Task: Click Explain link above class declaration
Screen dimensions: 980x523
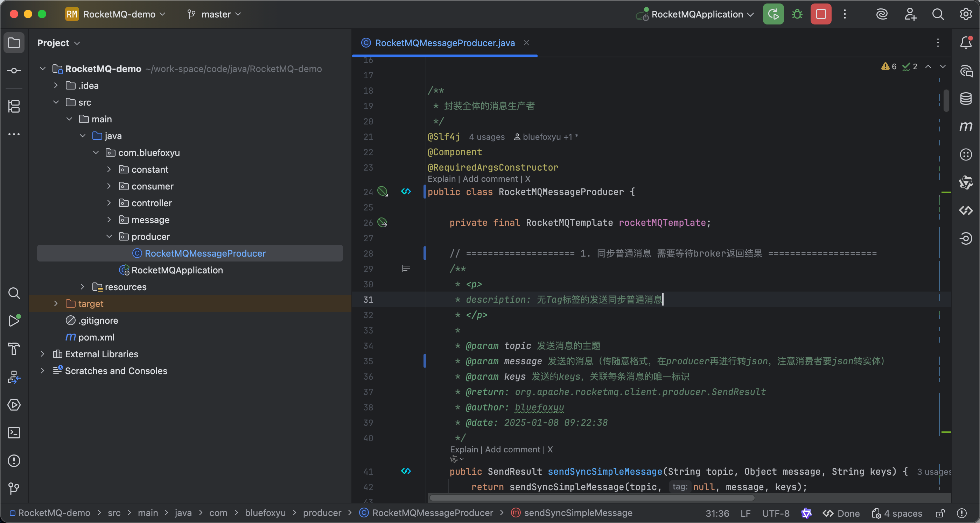Action: point(441,179)
